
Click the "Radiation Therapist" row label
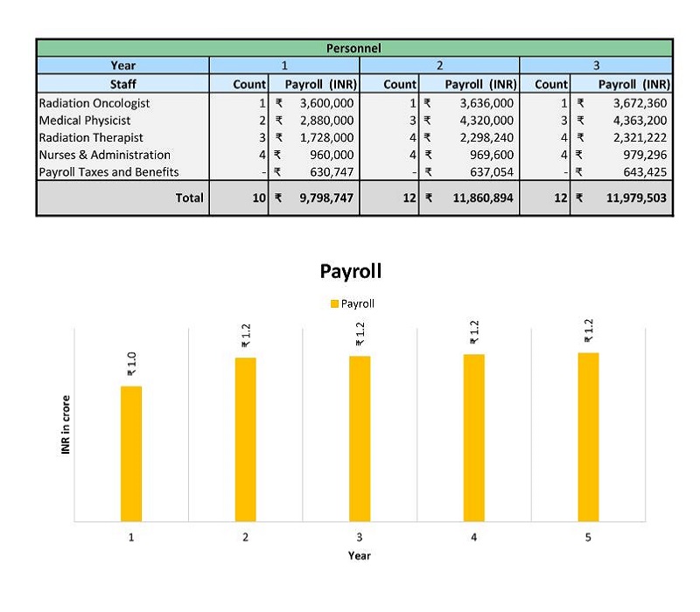pos(91,137)
